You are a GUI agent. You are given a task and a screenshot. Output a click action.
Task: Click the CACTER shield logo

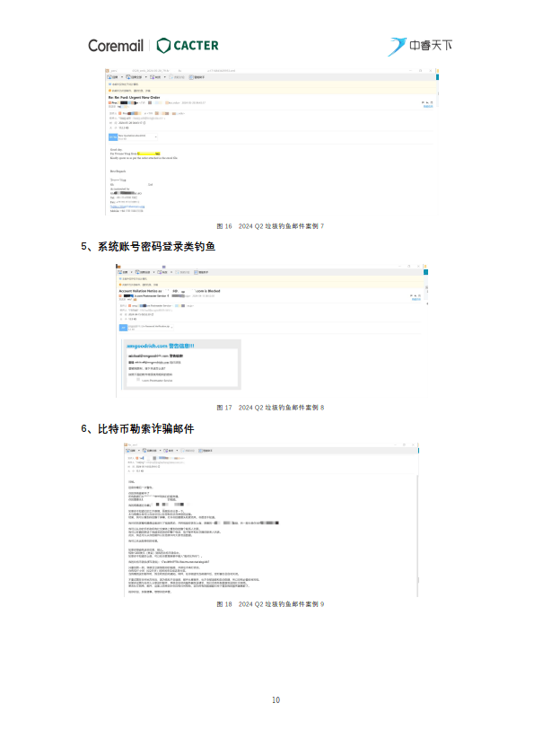[x=164, y=45]
